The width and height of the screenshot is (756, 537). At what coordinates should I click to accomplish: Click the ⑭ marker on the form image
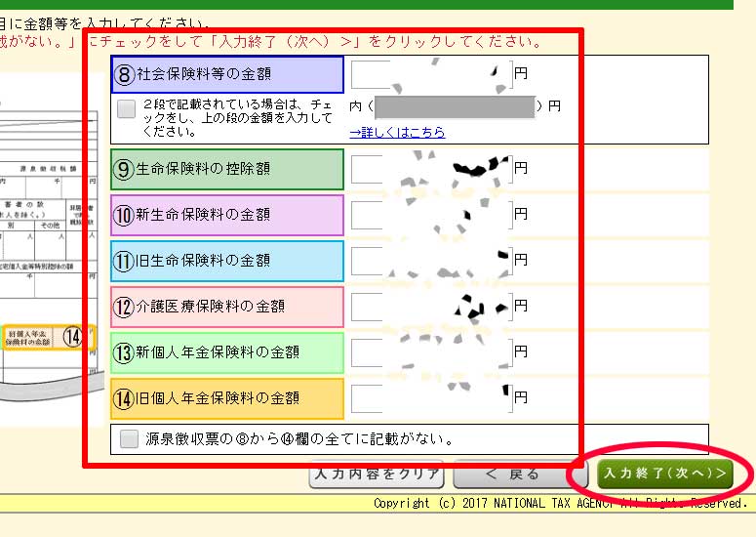73,337
